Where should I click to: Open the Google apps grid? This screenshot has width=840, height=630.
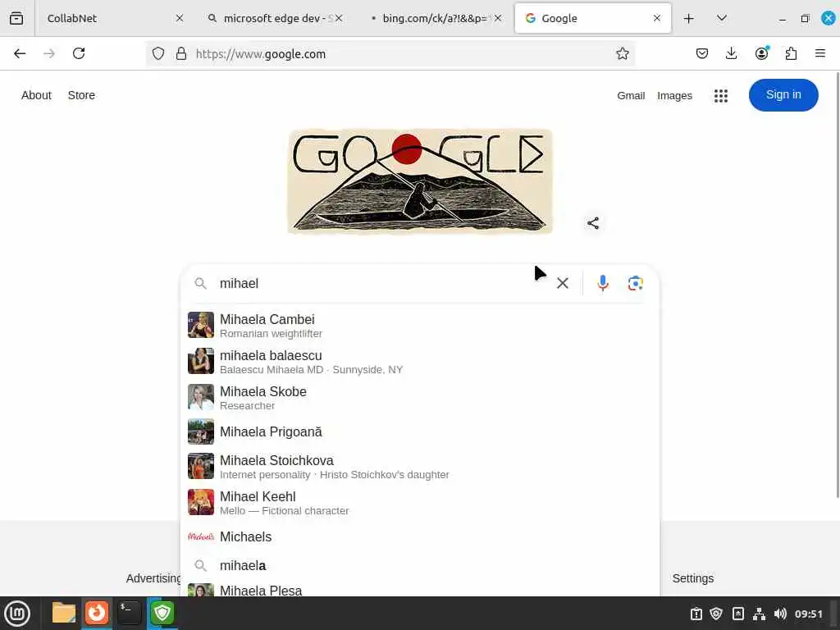point(720,95)
